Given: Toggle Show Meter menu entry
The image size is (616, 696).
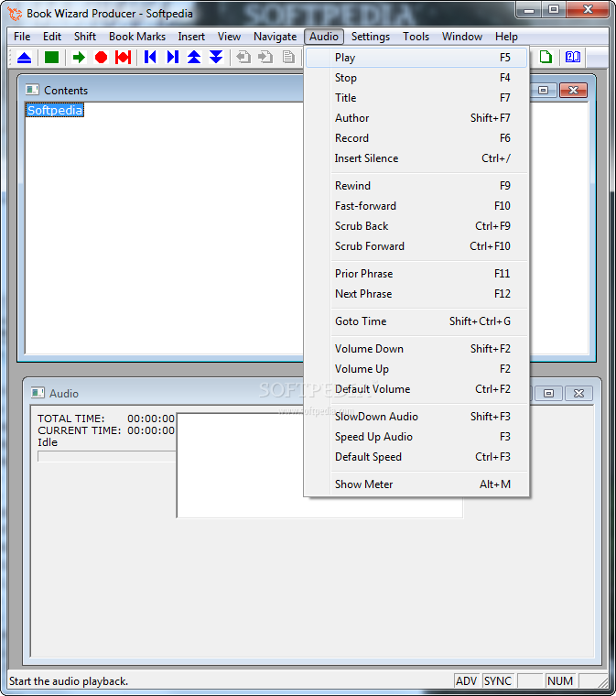Looking at the screenshot, I should [416, 484].
